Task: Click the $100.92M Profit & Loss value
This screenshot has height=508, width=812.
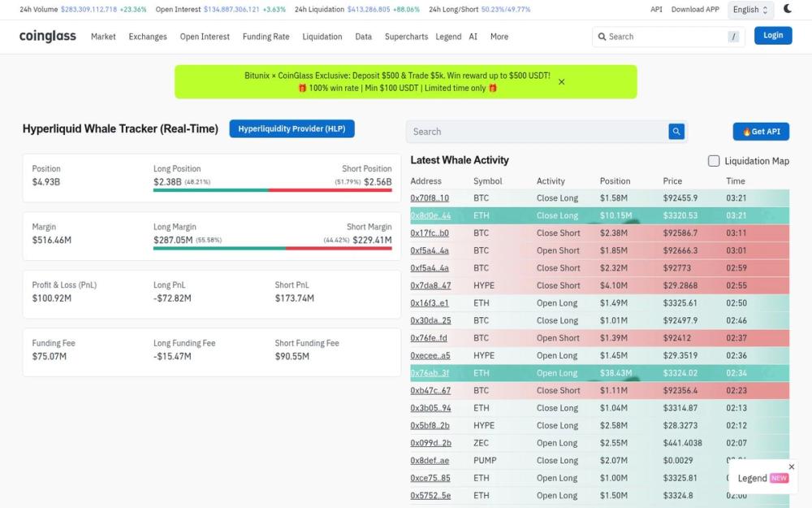Action: [x=52, y=298]
